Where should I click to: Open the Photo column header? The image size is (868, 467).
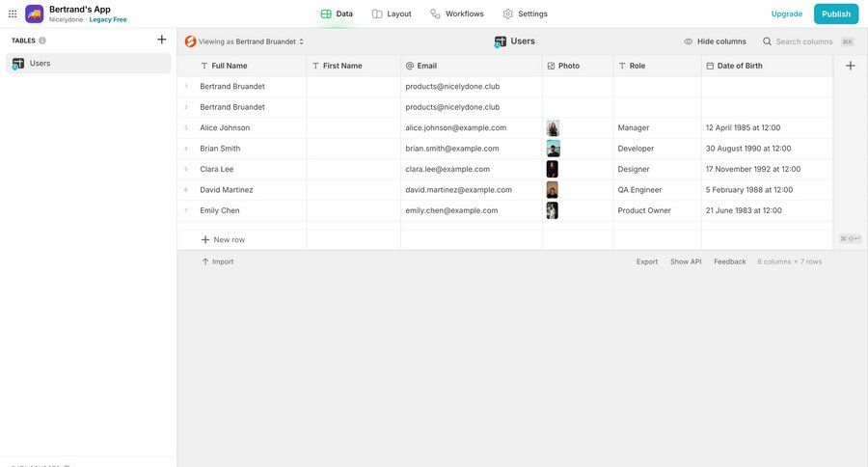[578, 66]
